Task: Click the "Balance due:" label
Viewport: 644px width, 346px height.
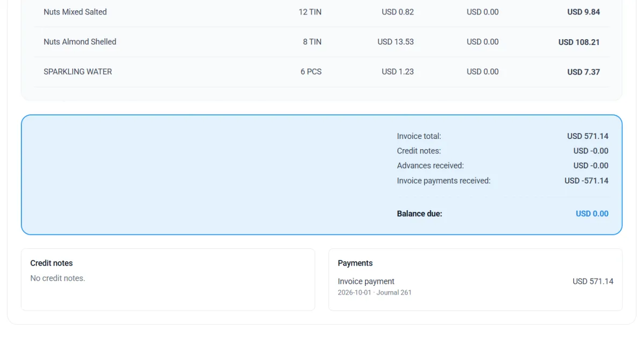Action: coord(420,214)
